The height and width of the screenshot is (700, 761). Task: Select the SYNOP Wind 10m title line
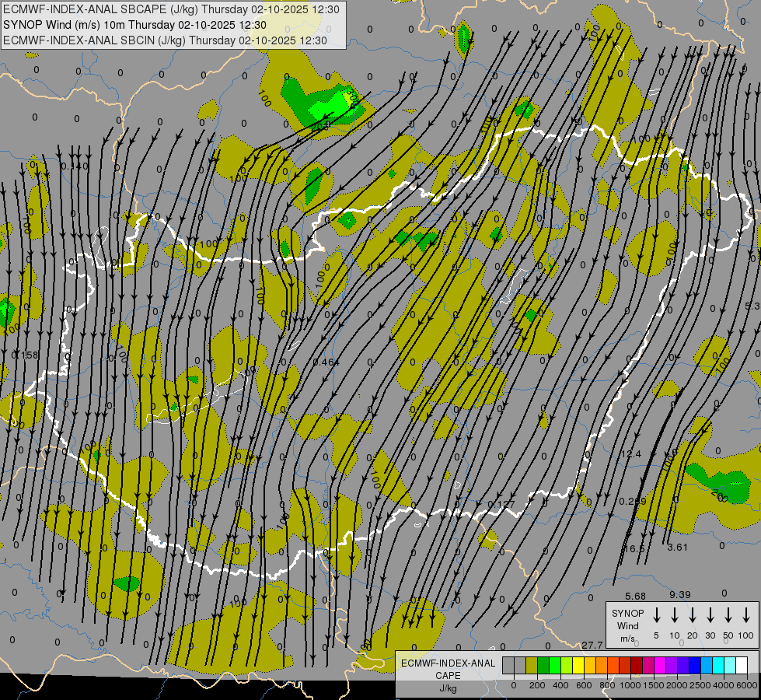point(154,25)
